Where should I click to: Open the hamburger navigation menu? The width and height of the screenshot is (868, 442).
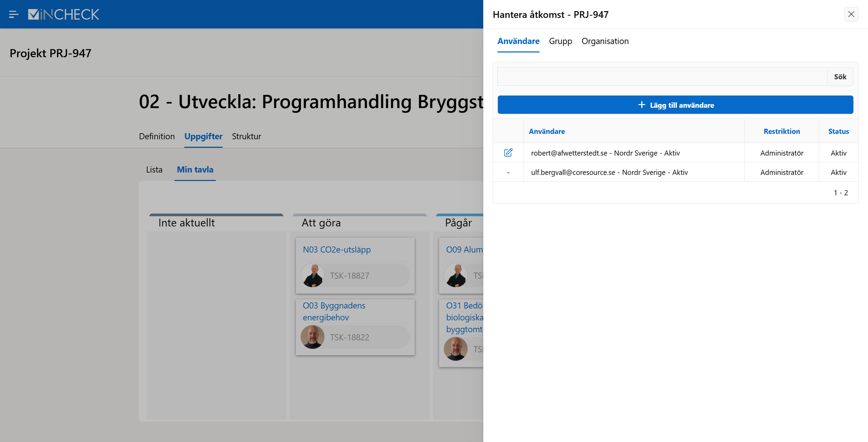coord(14,14)
